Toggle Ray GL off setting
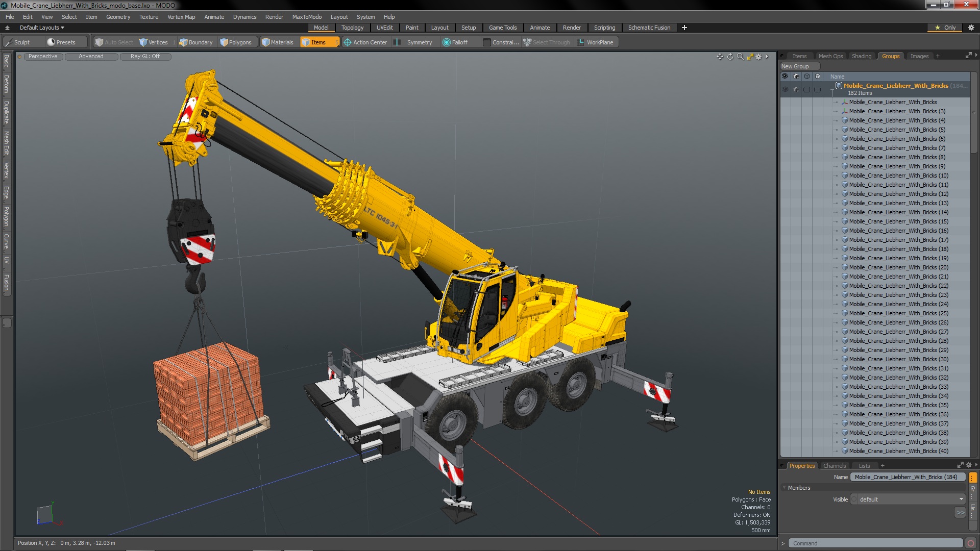This screenshot has width=980, height=551. pos(145,57)
